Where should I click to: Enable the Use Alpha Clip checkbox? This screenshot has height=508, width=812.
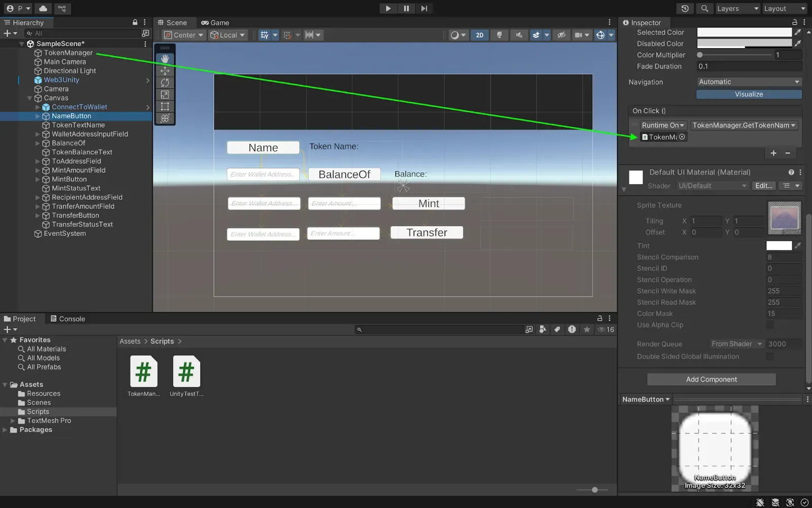770,325
